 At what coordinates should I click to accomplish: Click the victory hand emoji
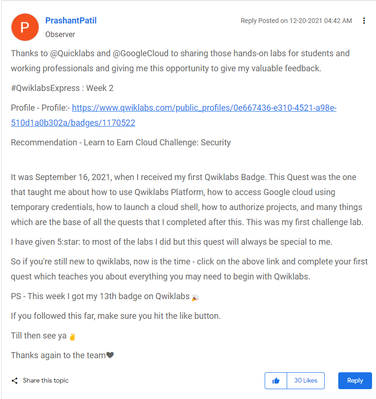[x=72, y=337]
